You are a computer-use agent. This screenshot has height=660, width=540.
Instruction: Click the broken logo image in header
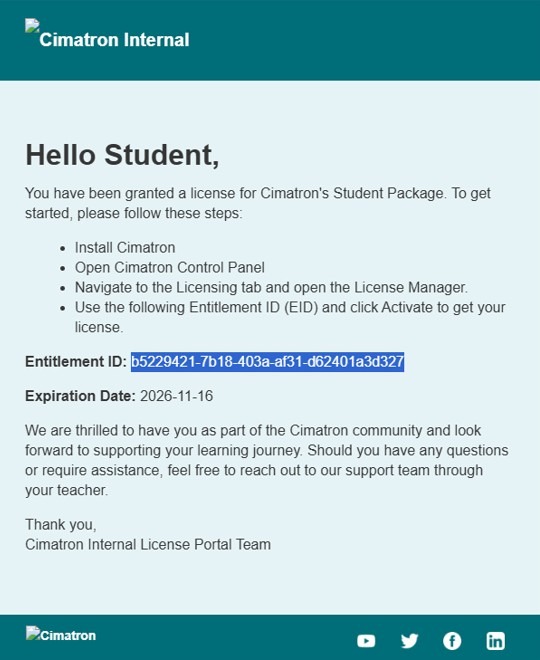point(32,25)
